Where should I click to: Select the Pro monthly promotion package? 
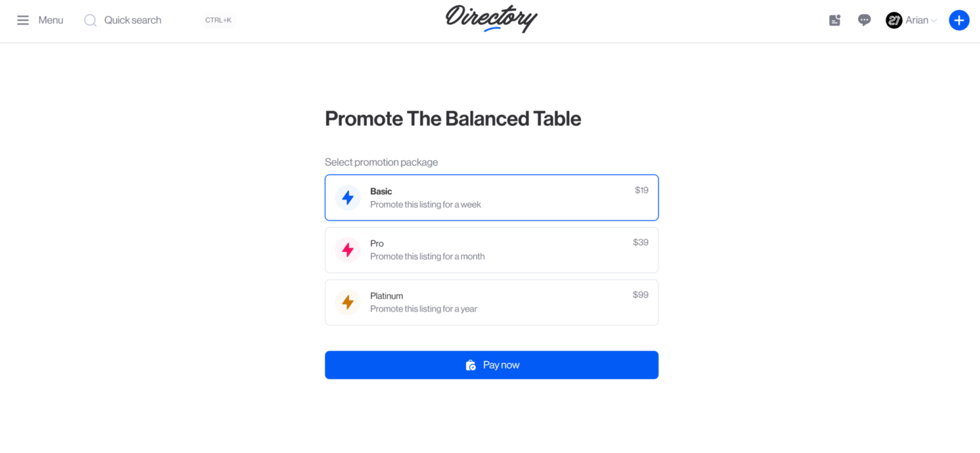tap(491, 250)
